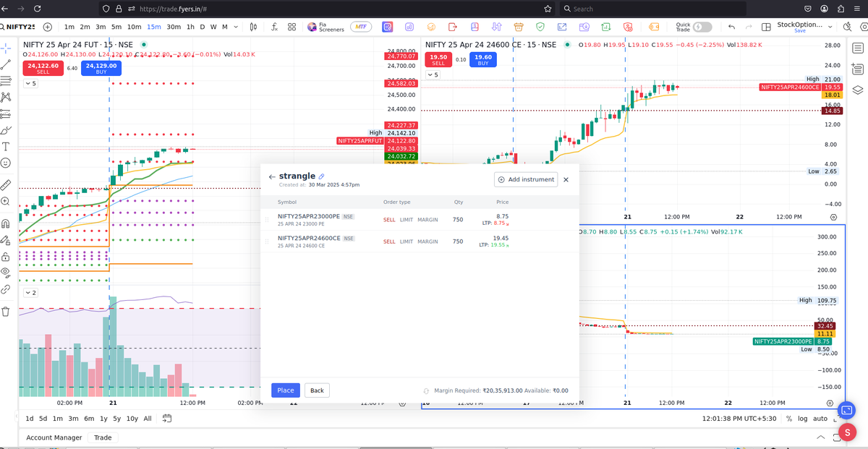The height and width of the screenshot is (449, 868).
Task: Click Add instrument button
Action: click(526, 179)
